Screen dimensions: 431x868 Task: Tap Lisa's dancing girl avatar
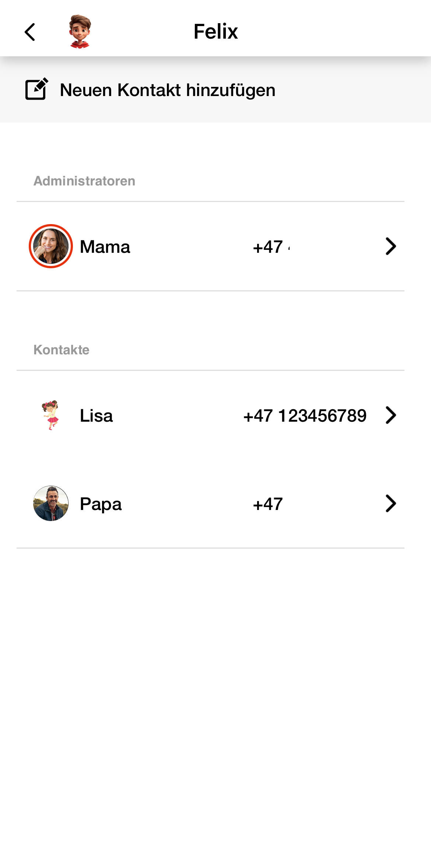pos(51,415)
